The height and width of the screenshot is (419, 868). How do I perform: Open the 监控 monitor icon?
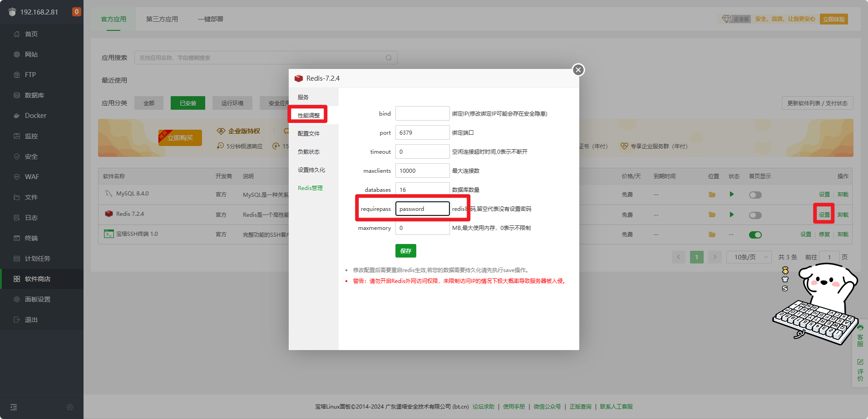(17, 136)
